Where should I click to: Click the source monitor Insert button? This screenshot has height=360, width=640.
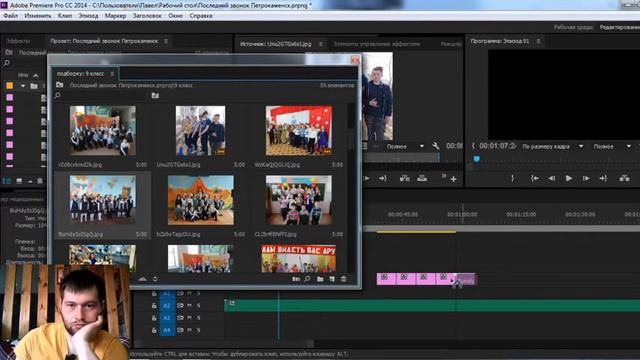(x=404, y=178)
